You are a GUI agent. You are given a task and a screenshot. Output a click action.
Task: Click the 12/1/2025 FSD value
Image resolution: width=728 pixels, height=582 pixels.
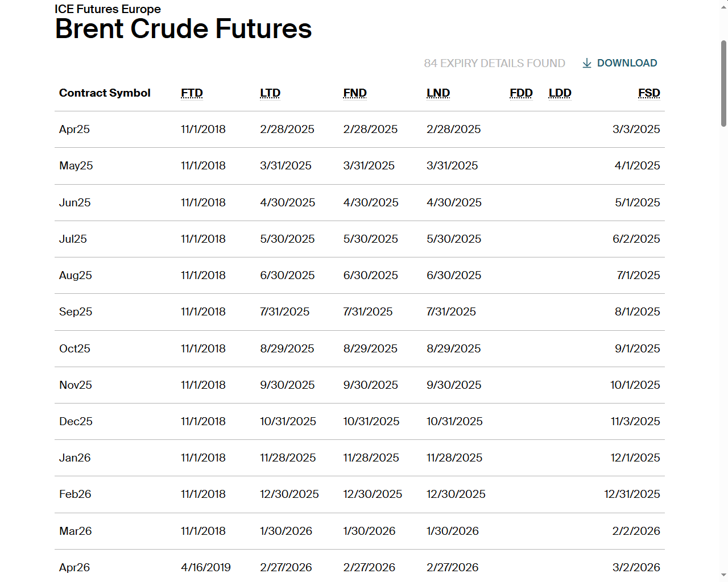point(635,458)
